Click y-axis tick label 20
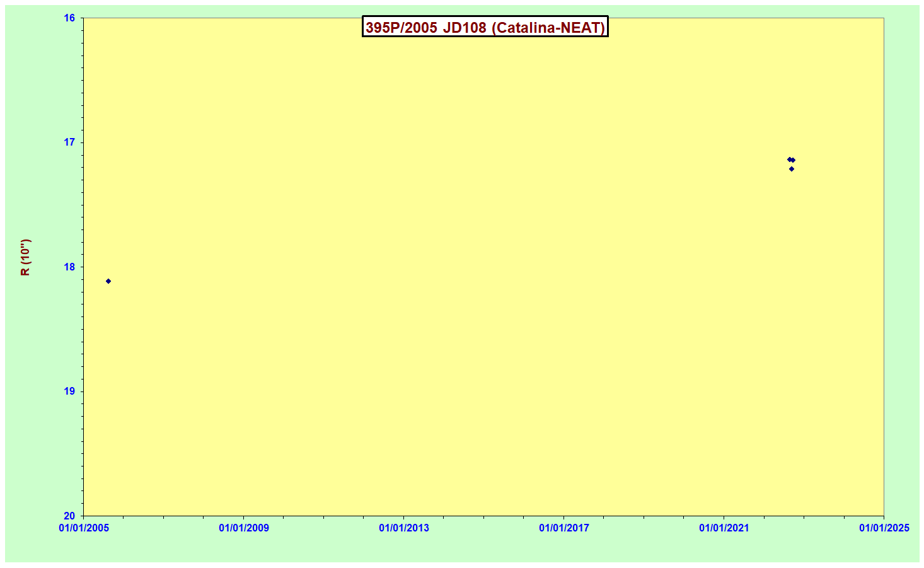This screenshot has width=924, height=568. (69, 516)
